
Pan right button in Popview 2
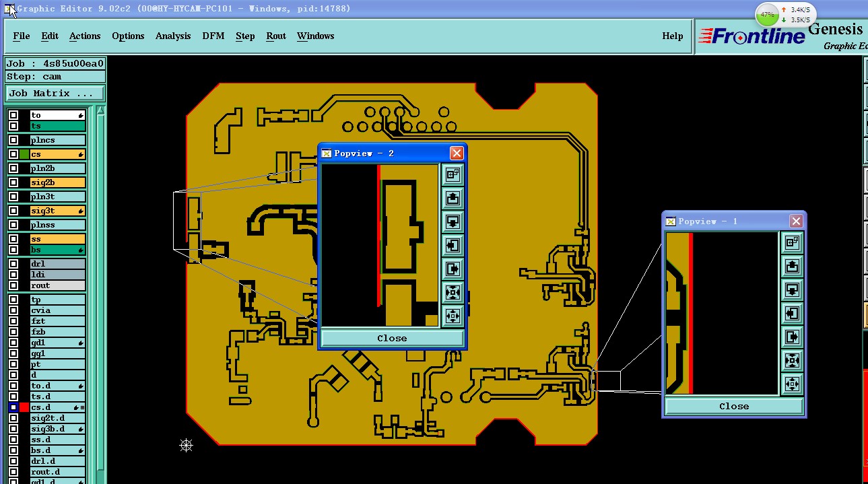click(x=453, y=269)
